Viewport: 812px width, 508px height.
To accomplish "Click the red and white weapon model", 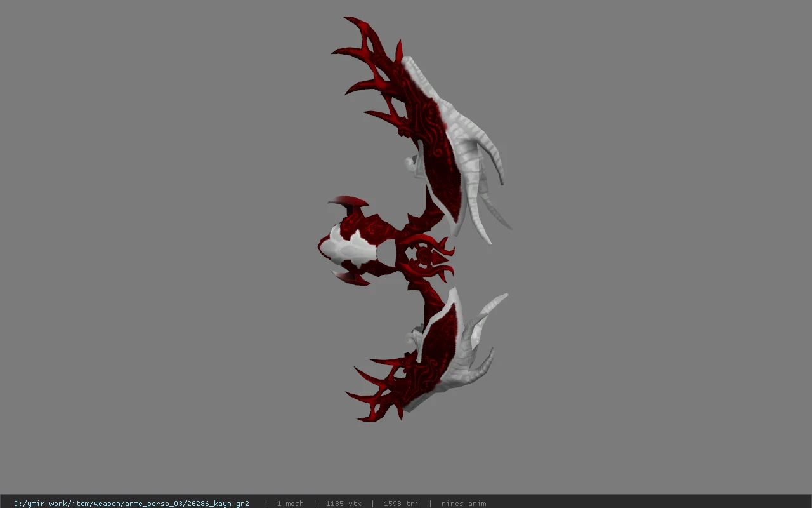I will (x=415, y=219).
